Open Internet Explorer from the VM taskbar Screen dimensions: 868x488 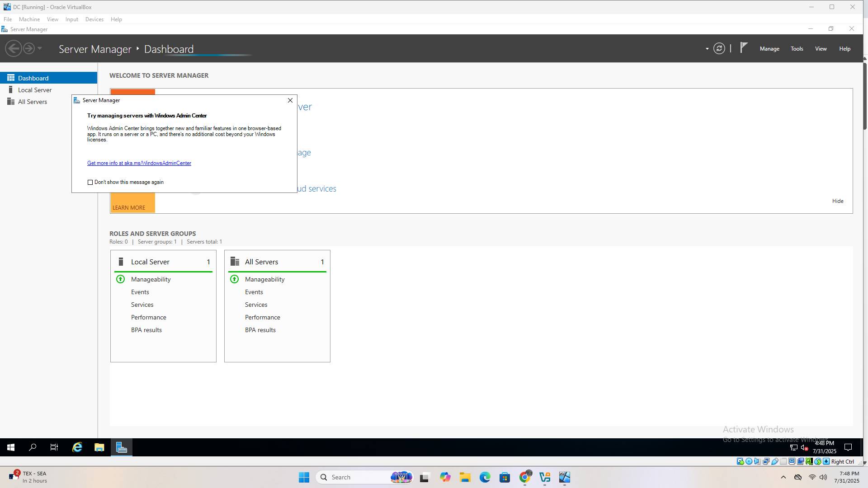[x=77, y=447]
